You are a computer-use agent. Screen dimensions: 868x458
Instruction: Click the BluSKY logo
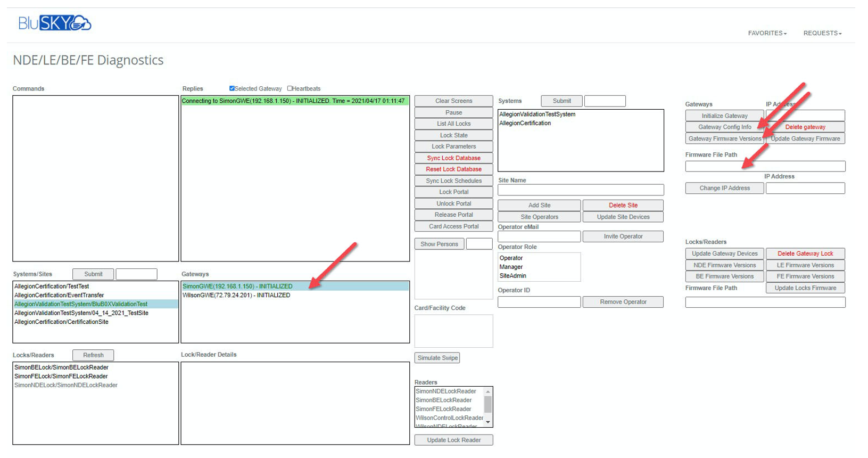click(x=54, y=23)
